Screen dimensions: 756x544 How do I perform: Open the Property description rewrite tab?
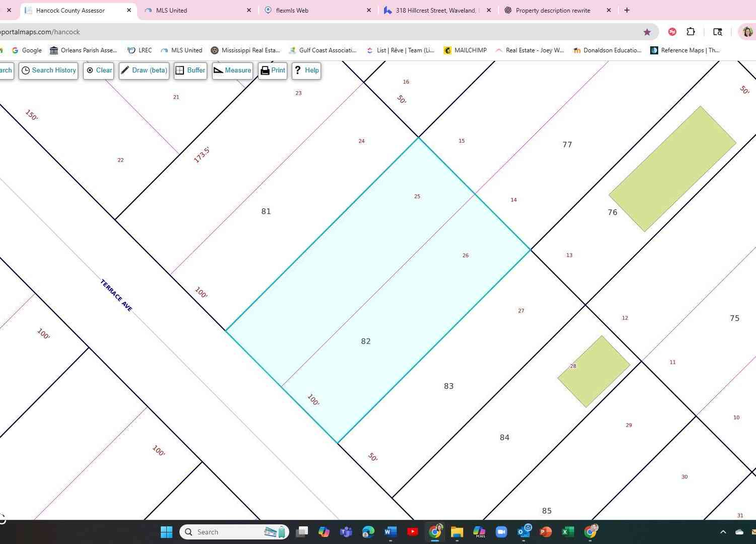tap(558, 10)
